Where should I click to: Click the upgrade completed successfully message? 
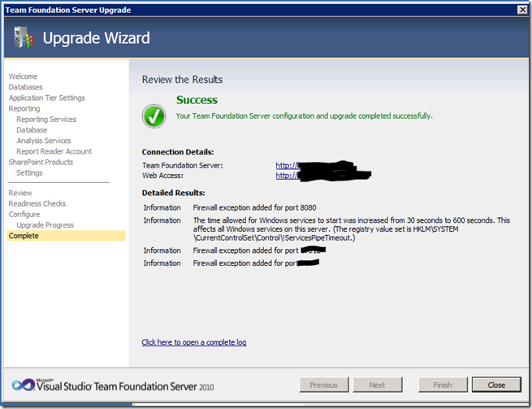305,115
